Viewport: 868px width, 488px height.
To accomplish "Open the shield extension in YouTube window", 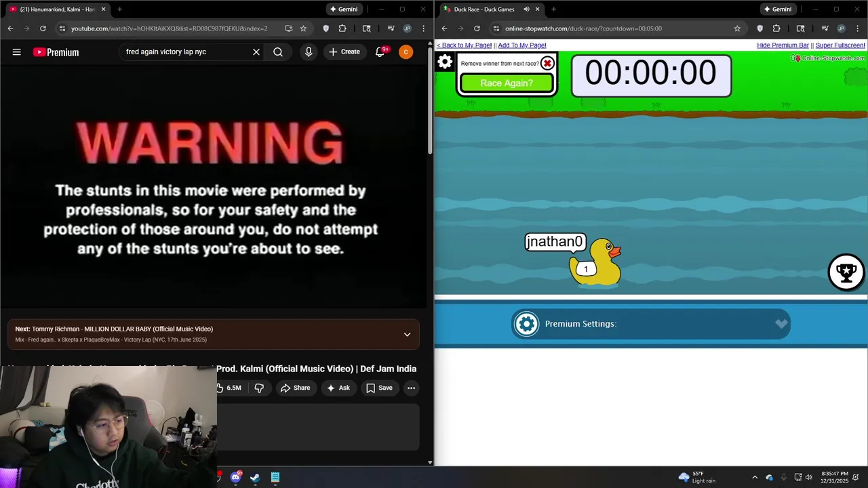I will tap(326, 28).
